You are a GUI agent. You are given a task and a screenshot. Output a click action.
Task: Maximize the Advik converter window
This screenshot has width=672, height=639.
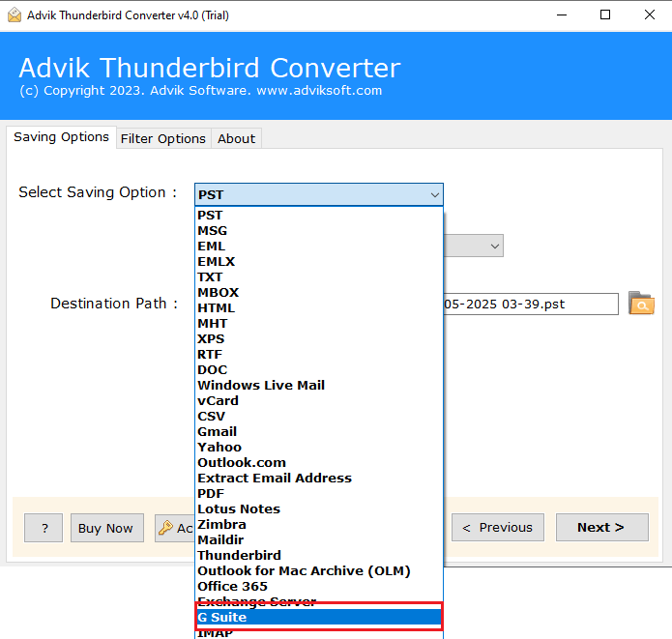click(x=605, y=15)
